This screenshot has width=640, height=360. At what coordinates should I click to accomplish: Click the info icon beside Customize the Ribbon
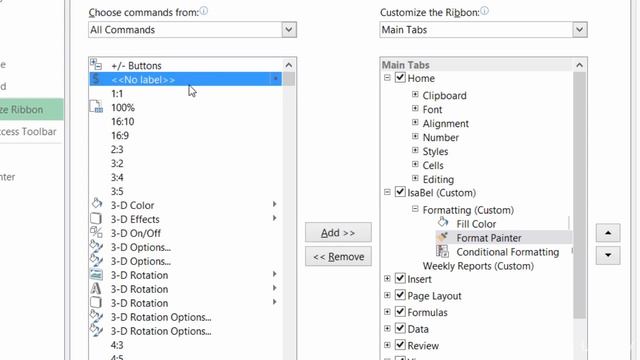(484, 11)
